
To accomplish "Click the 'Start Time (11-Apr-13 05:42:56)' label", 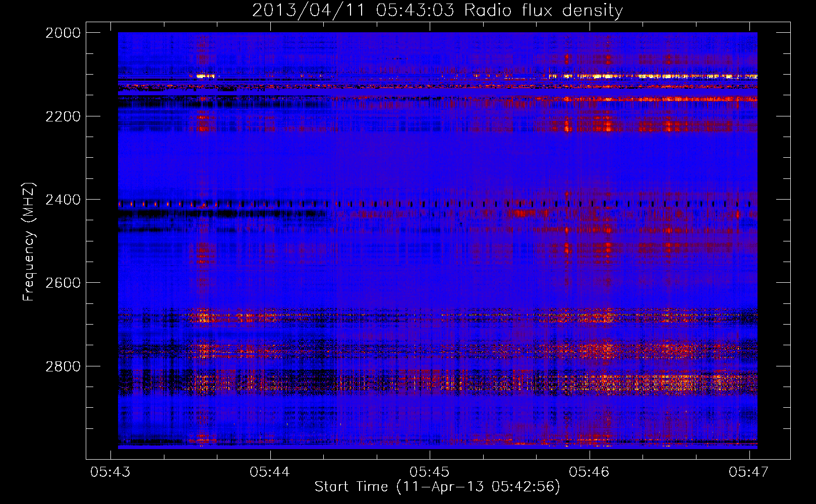I will [x=437, y=487].
